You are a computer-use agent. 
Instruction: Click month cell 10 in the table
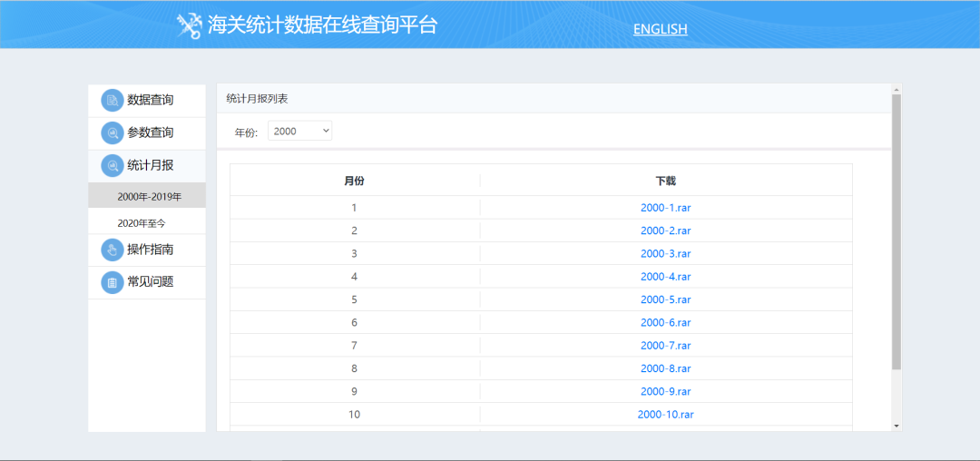[355, 414]
